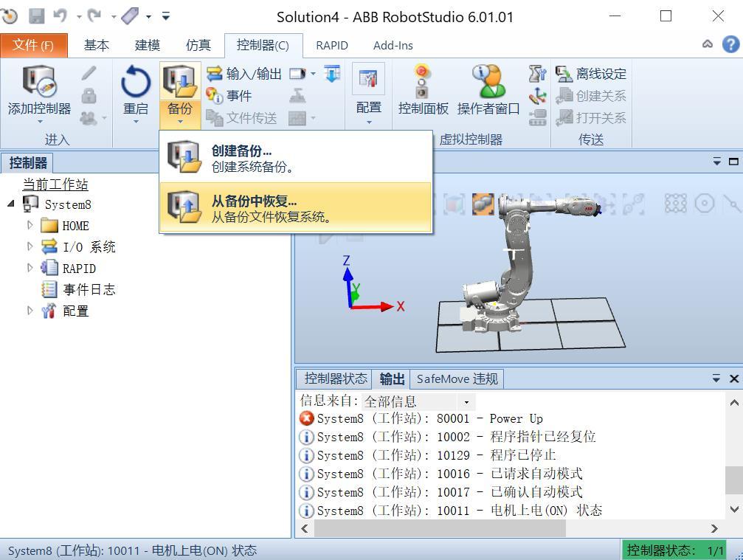Click the output horizontal scrollbar thumb
743x560 pixels.
click(440, 528)
